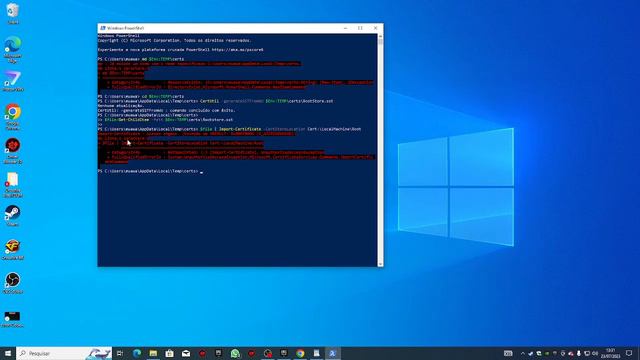This screenshot has width=640, height=360.
Task: Open the touch keyboard tray icon
Action: coord(508,353)
